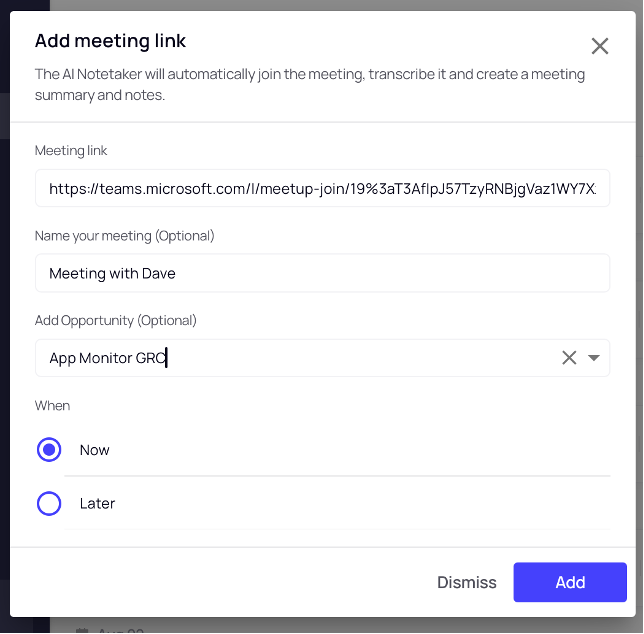Click the Add Opportunity (Optional) label
Screen dimensions: 644x634
(115, 321)
